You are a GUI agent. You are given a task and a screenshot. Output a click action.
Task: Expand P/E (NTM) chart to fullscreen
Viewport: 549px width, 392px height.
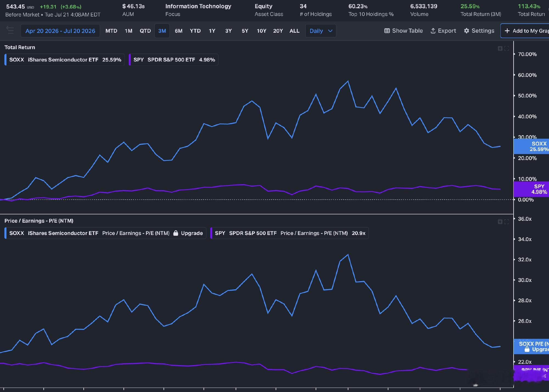[x=507, y=222]
